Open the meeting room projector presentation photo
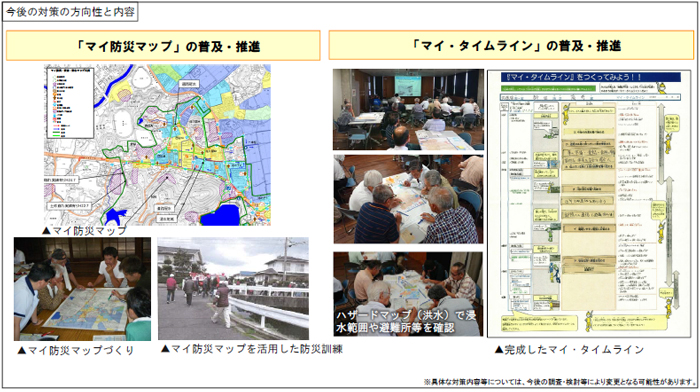The height and width of the screenshot is (392, 700). tap(408, 109)
